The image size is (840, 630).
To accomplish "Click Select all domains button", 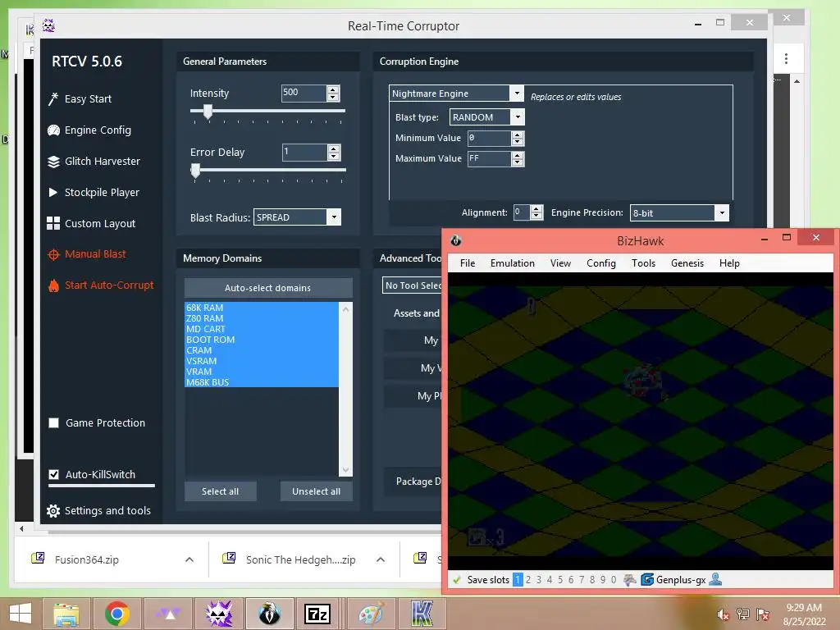I will click(220, 491).
